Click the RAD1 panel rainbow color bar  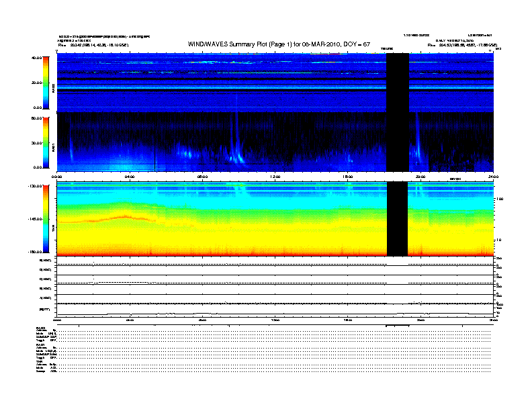click(x=46, y=143)
